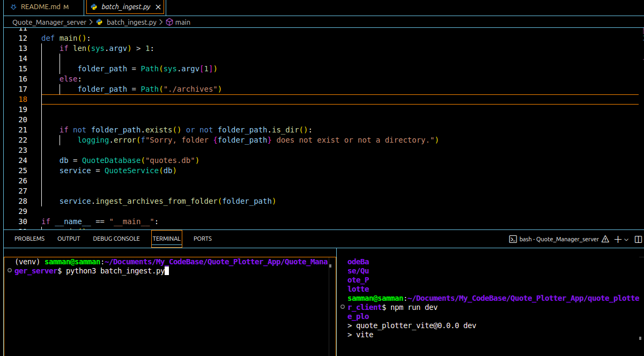644x356 pixels.
Task: Click the README.md markdown file icon
Action: point(13,7)
